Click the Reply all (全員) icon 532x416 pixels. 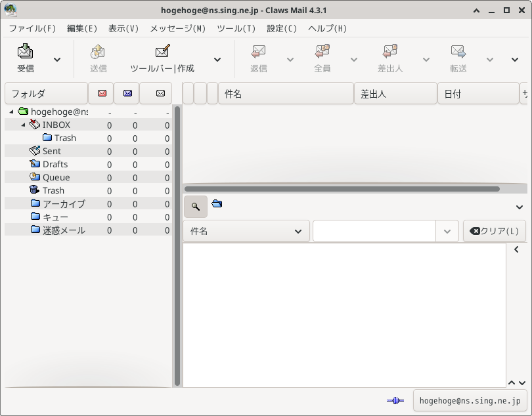pyautogui.click(x=322, y=52)
